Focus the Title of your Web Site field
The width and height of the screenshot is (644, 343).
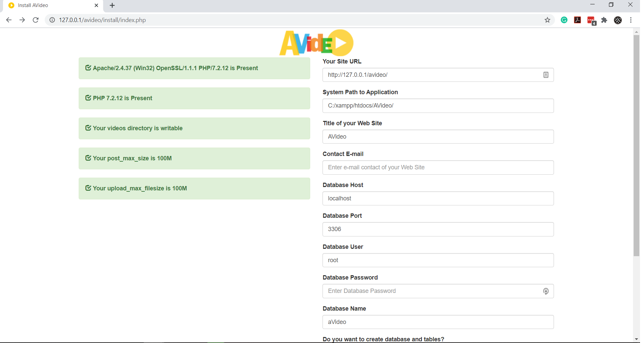(x=438, y=137)
